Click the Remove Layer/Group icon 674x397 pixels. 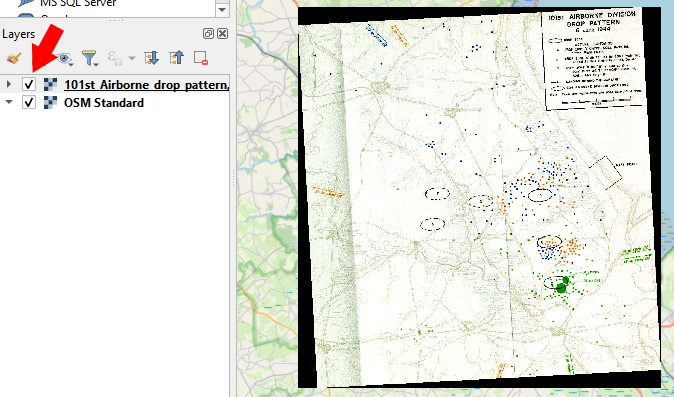201,58
